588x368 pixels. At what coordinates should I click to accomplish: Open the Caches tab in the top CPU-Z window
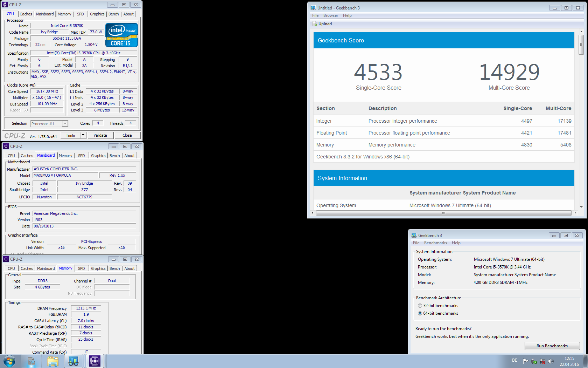[x=26, y=14]
